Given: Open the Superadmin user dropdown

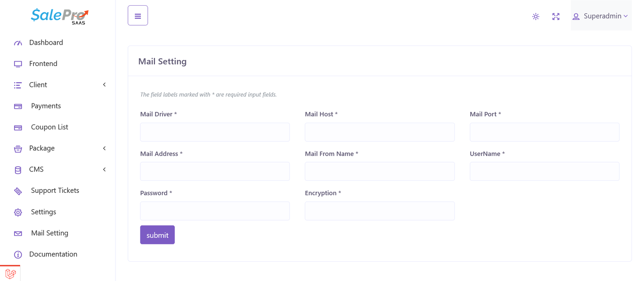Looking at the screenshot, I should pos(600,16).
